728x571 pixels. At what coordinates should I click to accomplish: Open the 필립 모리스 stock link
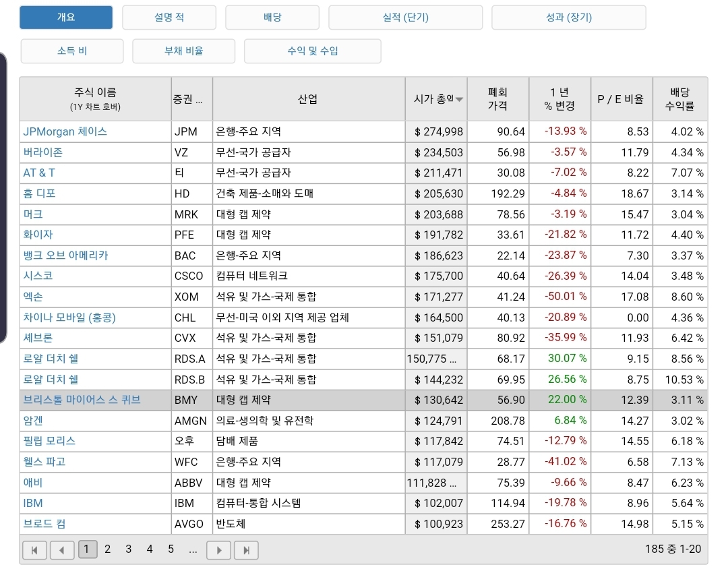pos(49,441)
